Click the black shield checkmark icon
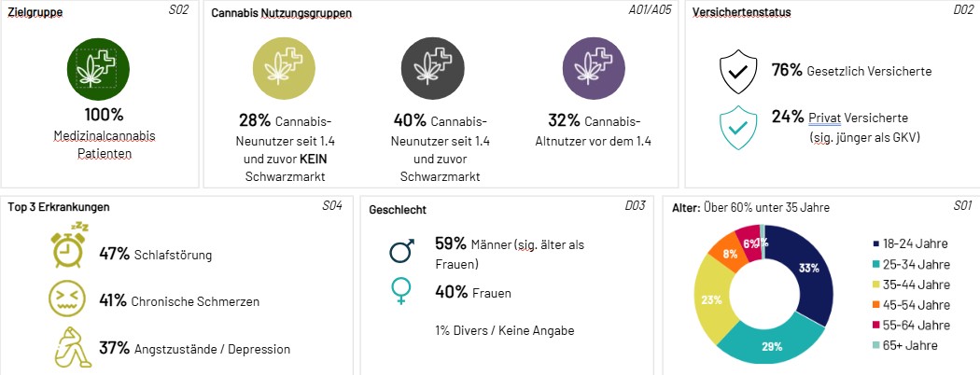The width and height of the screenshot is (980, 375). pos(738,71)
